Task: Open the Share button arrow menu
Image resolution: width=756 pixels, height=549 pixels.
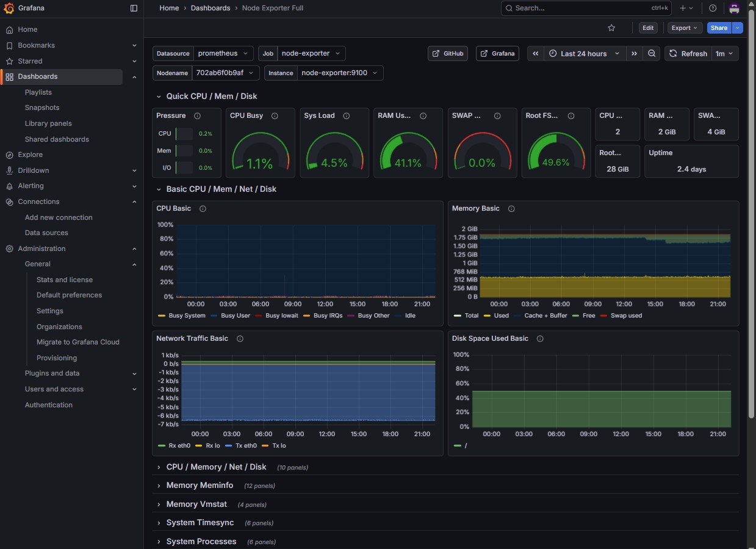Action: (x=738, y=27)
